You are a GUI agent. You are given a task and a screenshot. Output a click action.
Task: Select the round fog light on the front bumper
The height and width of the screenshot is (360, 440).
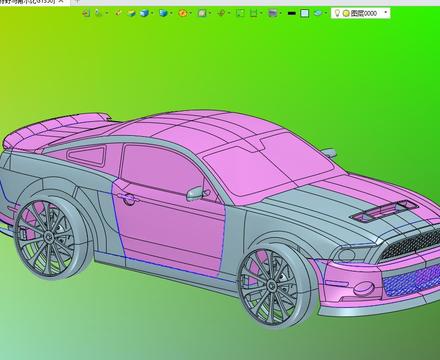pyautogui.click(x=364, y=289)
